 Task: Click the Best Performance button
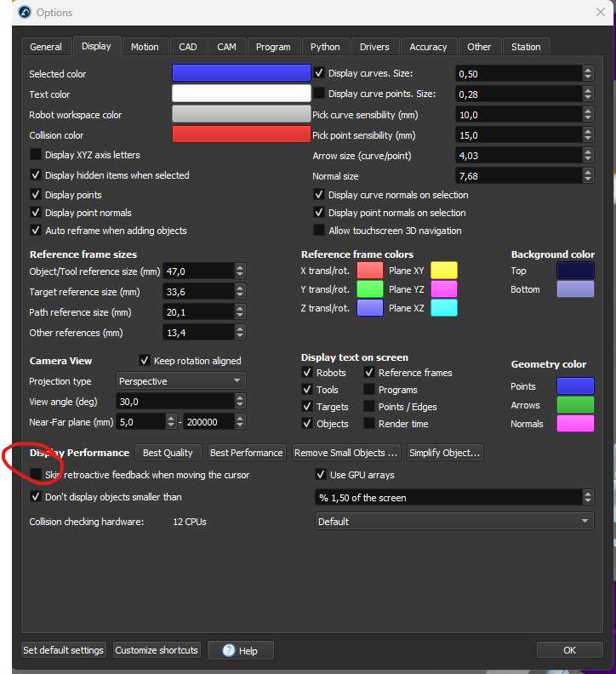246,453
